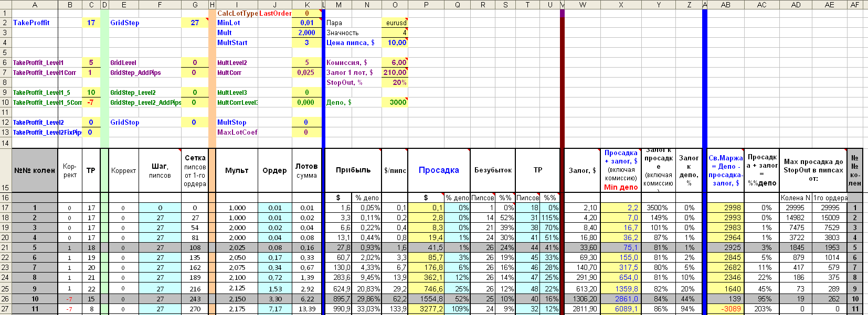Click the Комиссия value cell 6,00

coord(395,62)
